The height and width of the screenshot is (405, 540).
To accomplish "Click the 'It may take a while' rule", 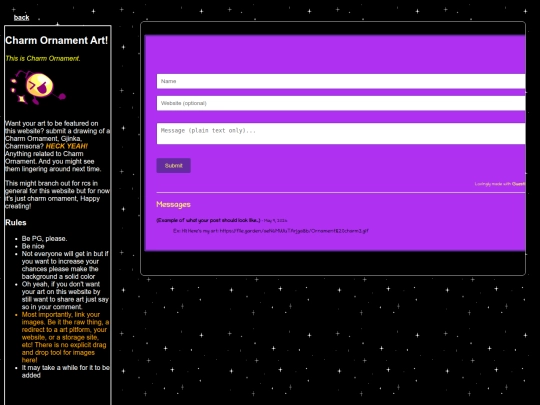I will 65,372.
